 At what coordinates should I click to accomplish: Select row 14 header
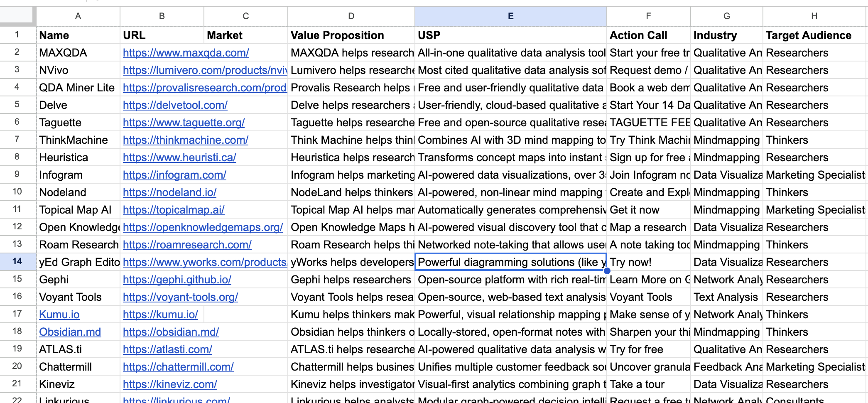tap(17, 261)
